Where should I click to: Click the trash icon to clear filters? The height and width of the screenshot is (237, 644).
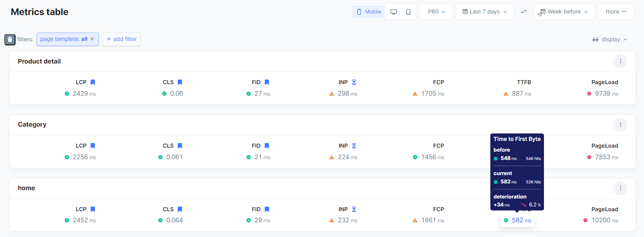click(x=10, y=39)
